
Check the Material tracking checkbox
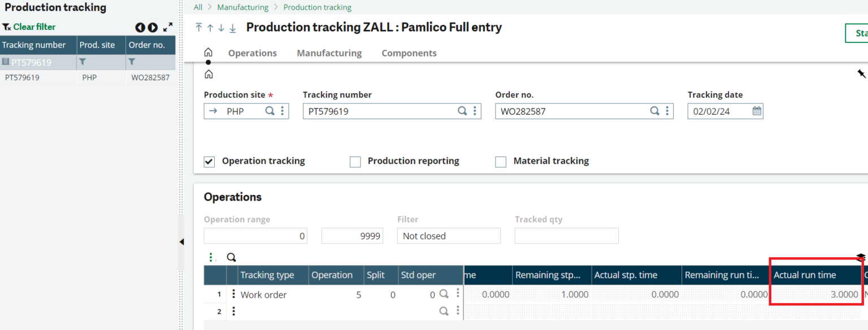(500, 162)
